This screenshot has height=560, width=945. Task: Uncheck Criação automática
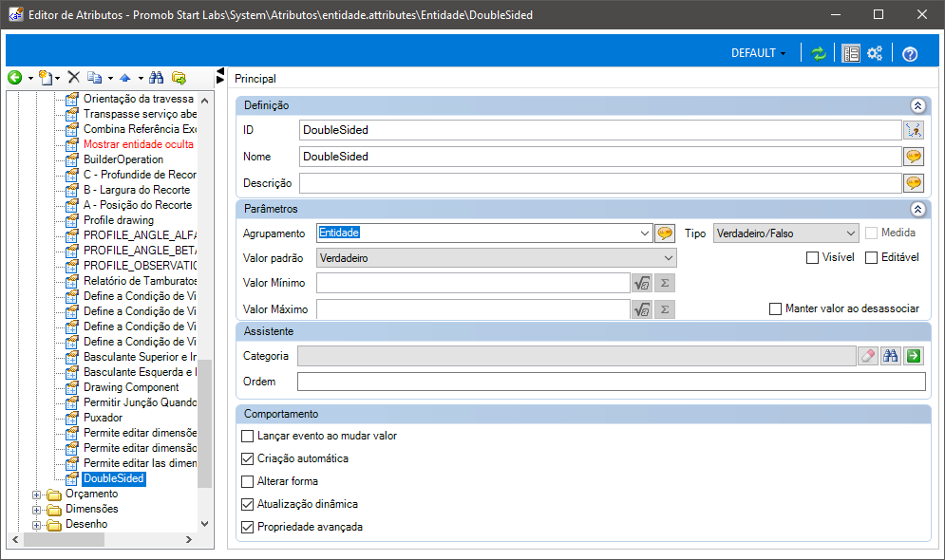pyautogui.click(x=249, y=458)
